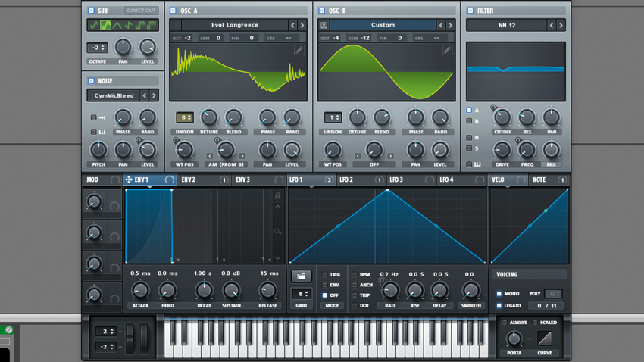Toggle the NOISE oscillator on/off
The image size is (644, 362).
click(91, 81)
